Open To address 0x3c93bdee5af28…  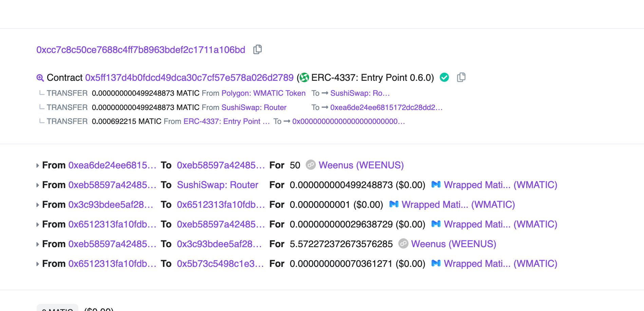(x=220, y=244)
